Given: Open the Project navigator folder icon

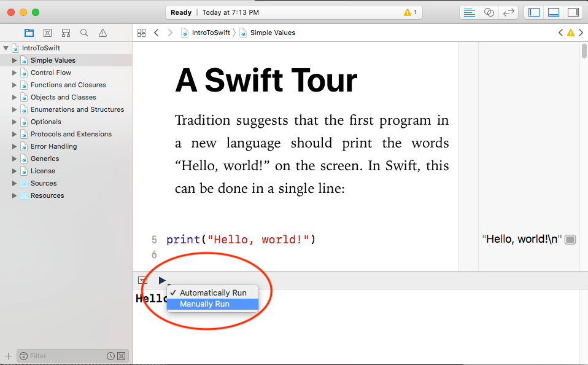Looking at the screenshot, I should 29,33.
